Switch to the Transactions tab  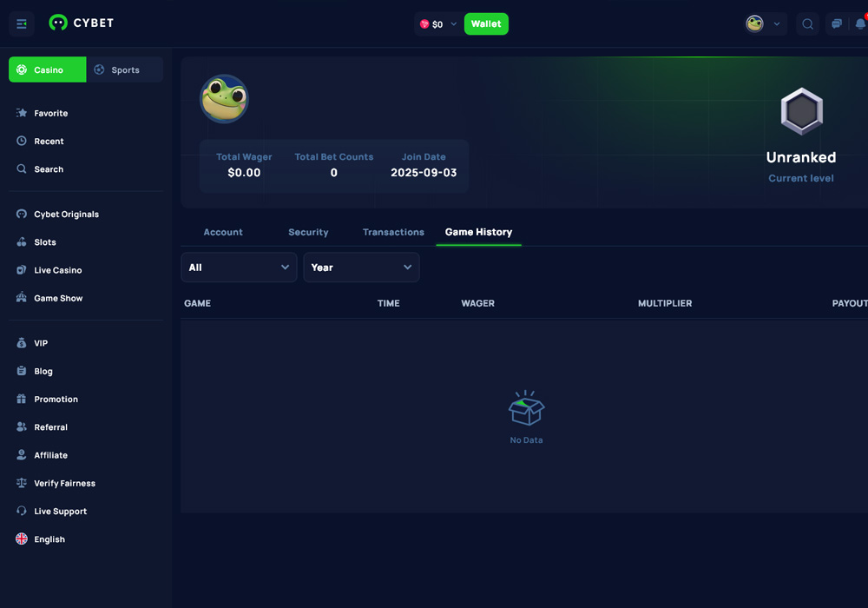[x=393, y=232]
